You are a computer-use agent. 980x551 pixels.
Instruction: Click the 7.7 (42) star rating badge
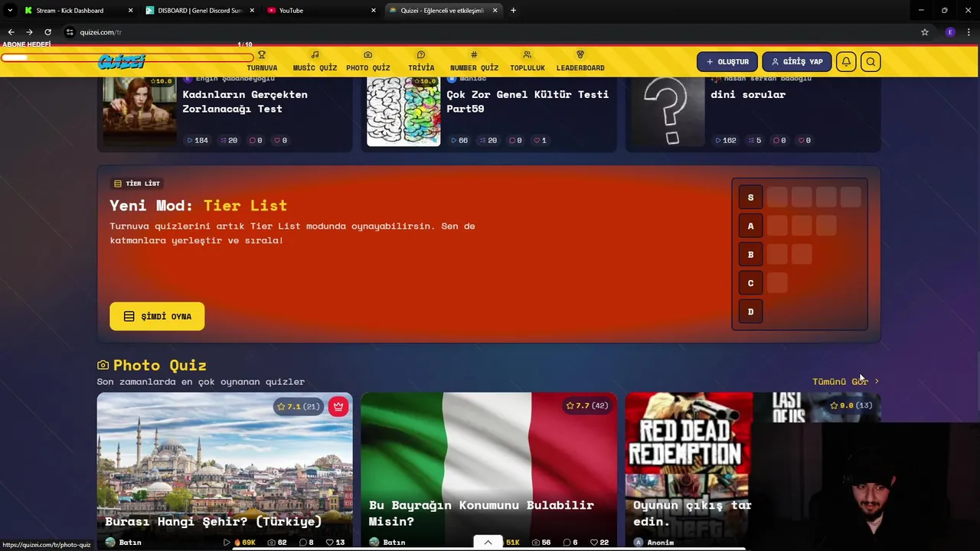pos(586,406)
